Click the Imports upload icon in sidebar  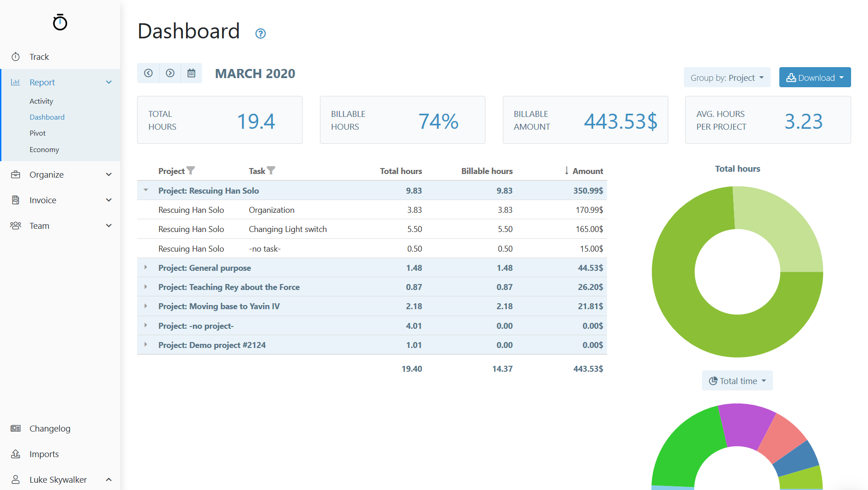click(x=16, y=454)
